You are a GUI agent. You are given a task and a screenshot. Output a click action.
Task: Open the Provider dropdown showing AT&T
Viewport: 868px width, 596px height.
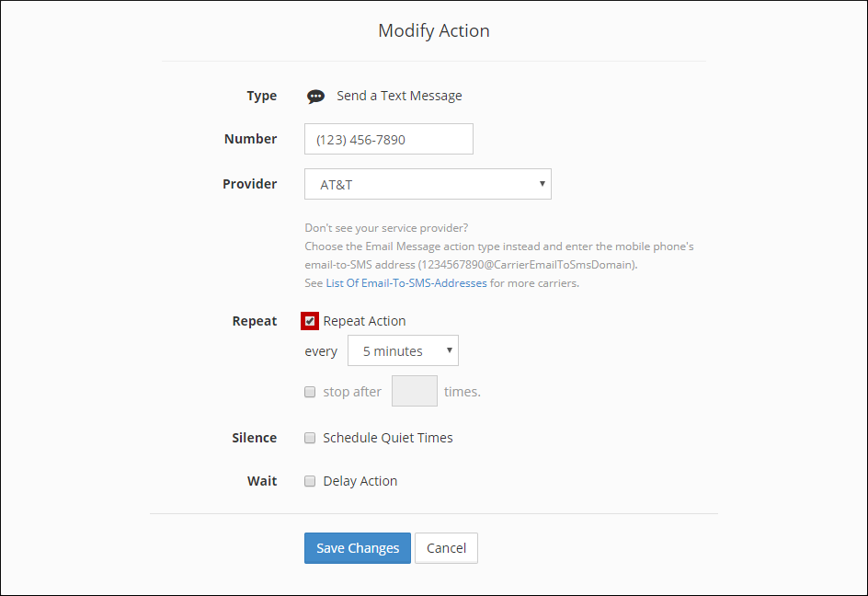428,184
